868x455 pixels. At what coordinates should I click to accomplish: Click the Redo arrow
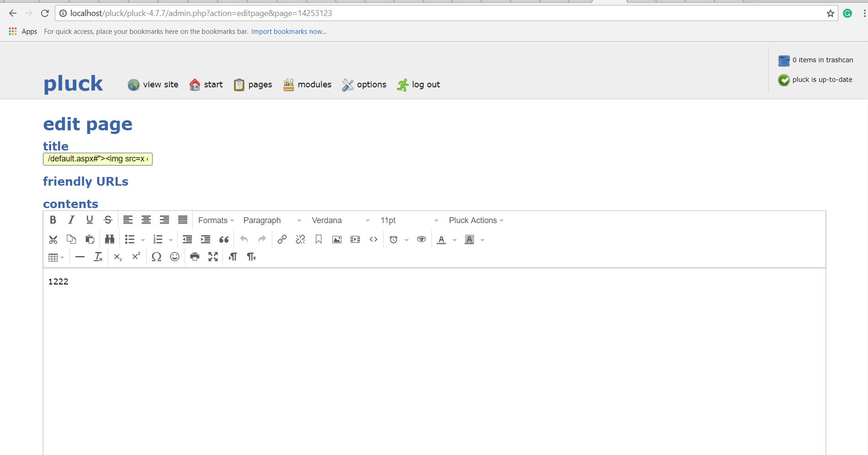pos(262,239)
